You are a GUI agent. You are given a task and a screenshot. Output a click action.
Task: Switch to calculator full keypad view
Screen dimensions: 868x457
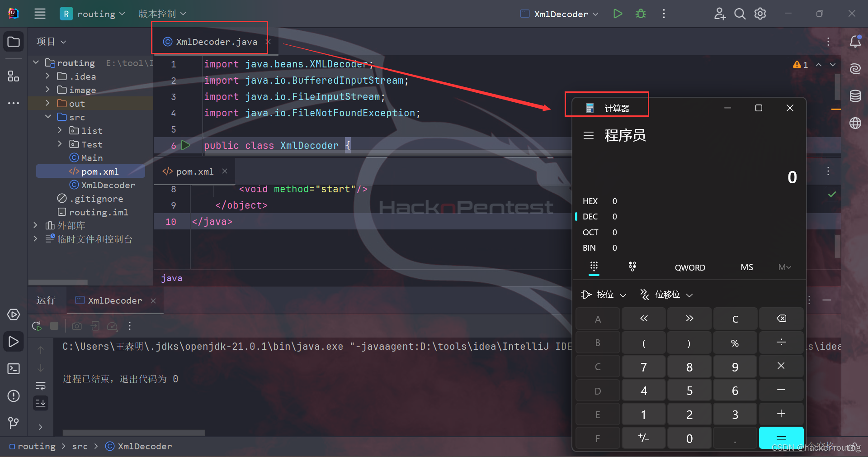[x=594, y=267]
